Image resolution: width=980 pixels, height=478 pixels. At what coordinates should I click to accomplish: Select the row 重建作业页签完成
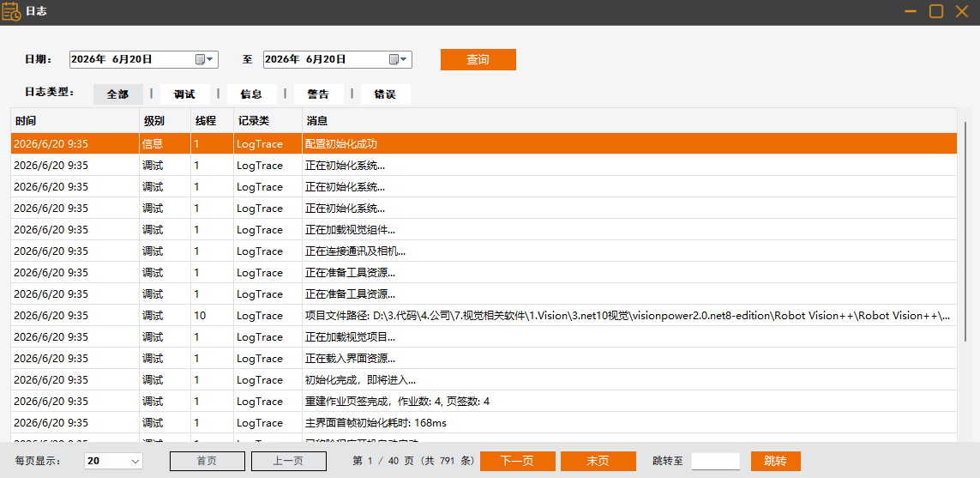(484, 401)
